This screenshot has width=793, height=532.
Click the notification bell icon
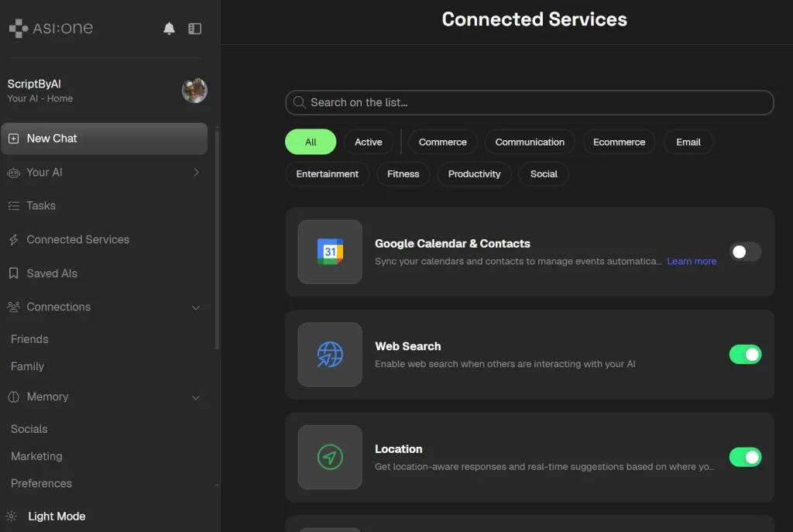coord(170,27)
